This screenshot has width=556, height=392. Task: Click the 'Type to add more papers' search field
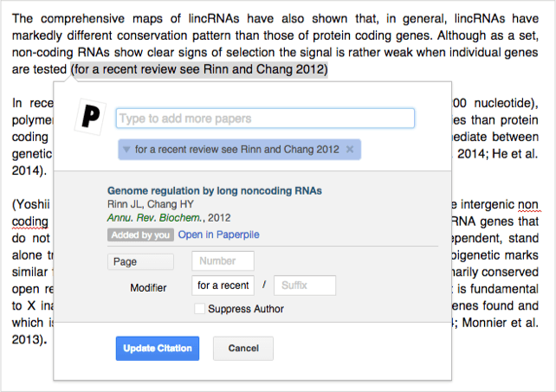point(264,118)
